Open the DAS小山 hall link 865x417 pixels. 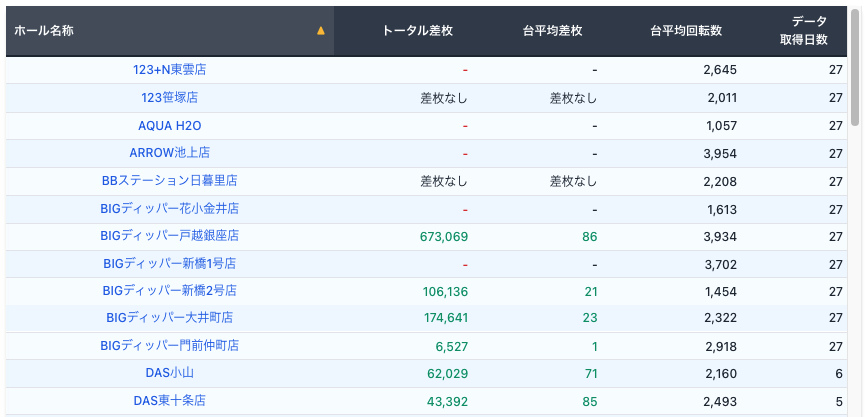coord(169,373)
